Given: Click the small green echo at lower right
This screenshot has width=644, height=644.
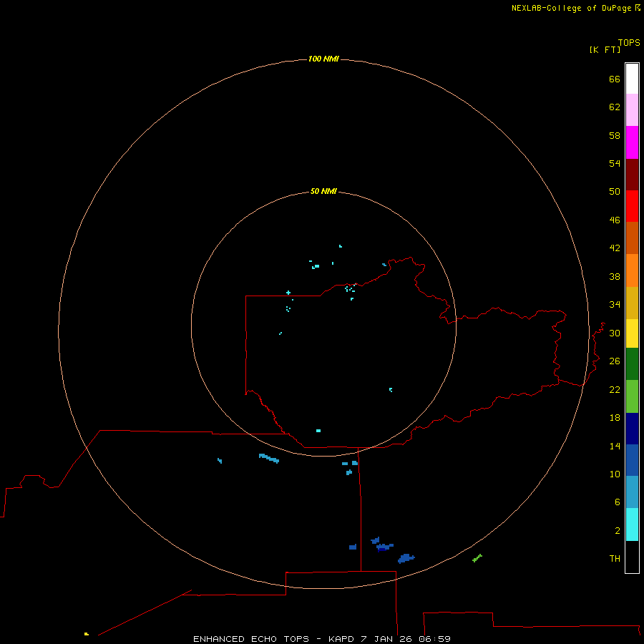Looking at the screenshot, I should (x=477, y=557).
